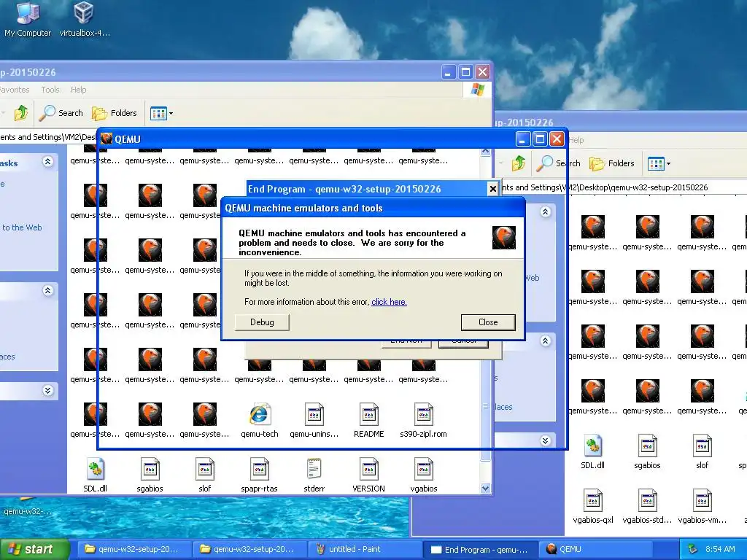The image size is (747, 560).
Task: Open Tools menu in left Explorer window
Action: [x=50, y=90]
